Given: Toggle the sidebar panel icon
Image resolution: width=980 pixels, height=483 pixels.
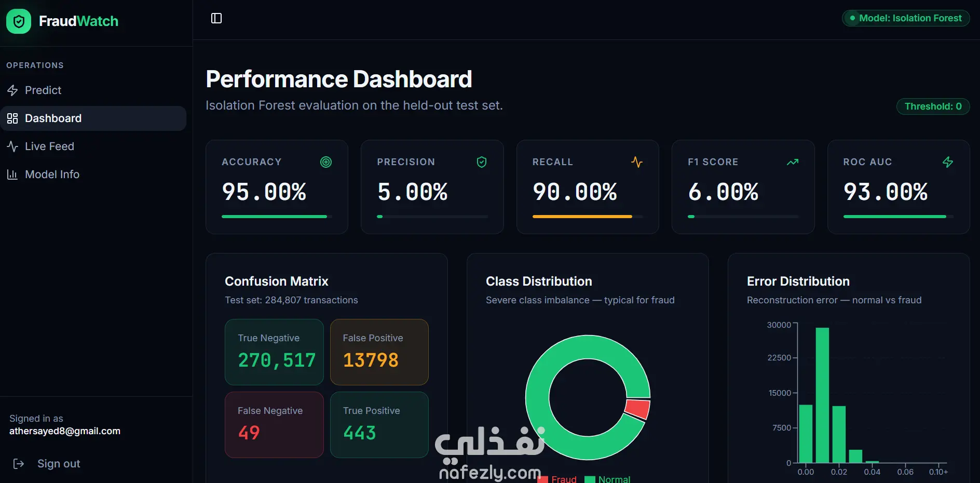Looking at the screenshot, I should pyautogui.click(x=216, y=18).
